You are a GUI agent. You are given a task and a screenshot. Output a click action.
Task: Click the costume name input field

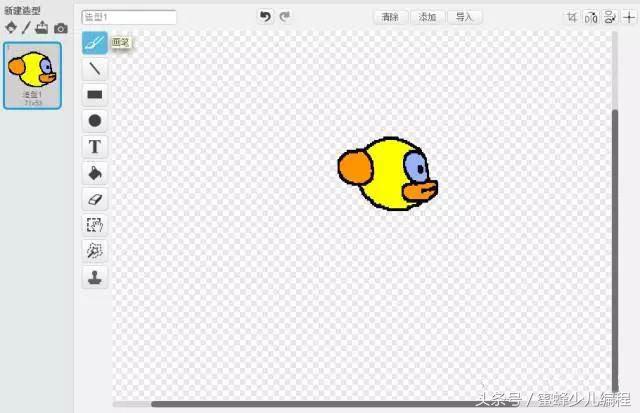click(x=129, y=17)
